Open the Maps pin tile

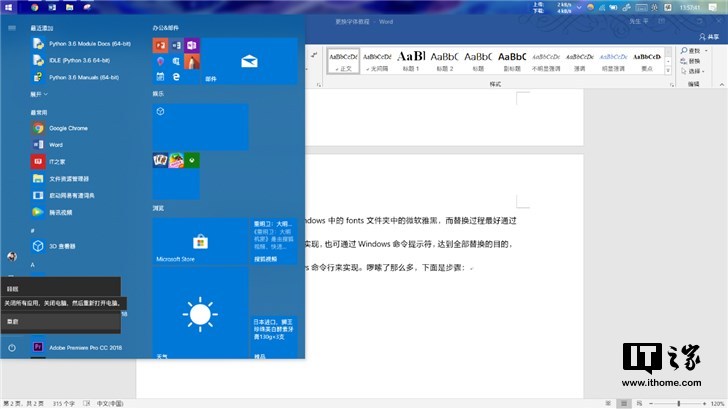click(160, 61)
